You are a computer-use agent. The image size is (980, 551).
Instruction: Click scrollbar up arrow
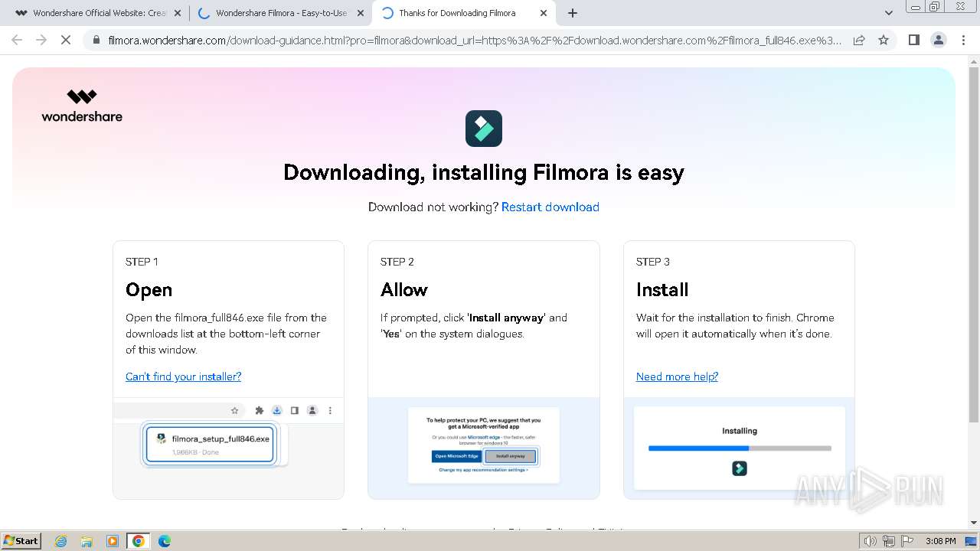974,61
